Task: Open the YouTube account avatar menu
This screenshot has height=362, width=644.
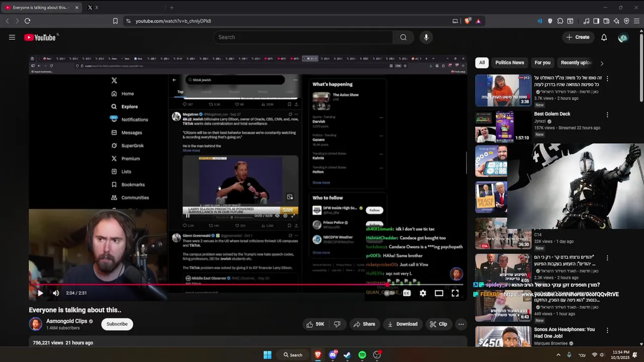Action: [x=623, y=38]
